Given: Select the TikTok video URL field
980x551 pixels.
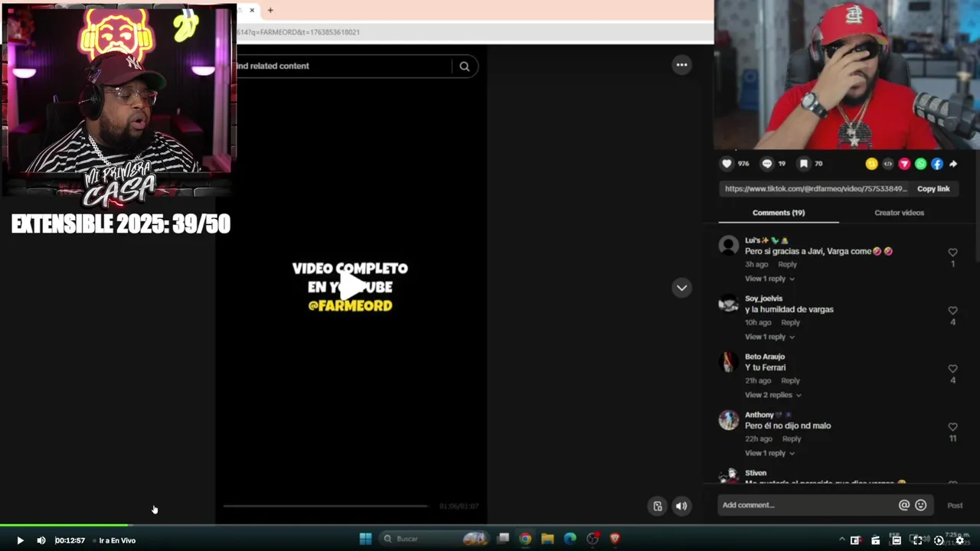Looking at the screenshot, I should (x=815, y=188).
